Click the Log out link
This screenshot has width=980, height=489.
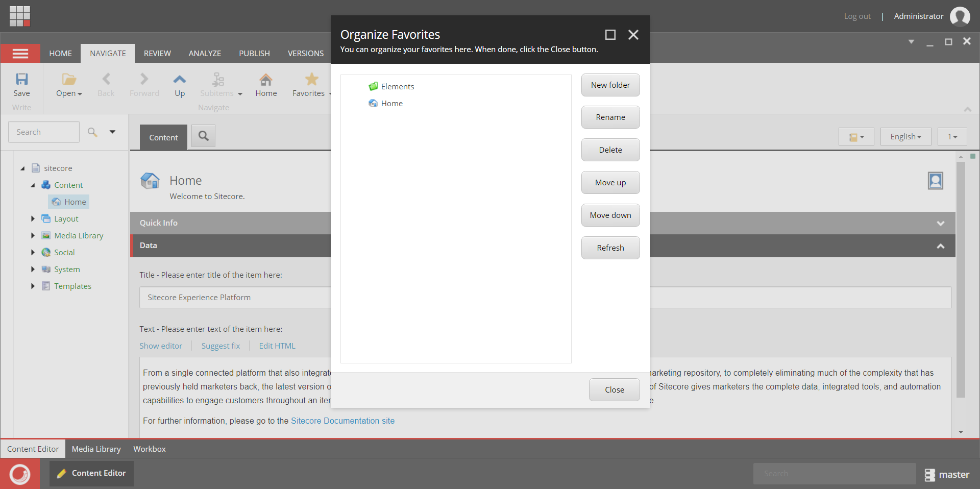point(857,16)
